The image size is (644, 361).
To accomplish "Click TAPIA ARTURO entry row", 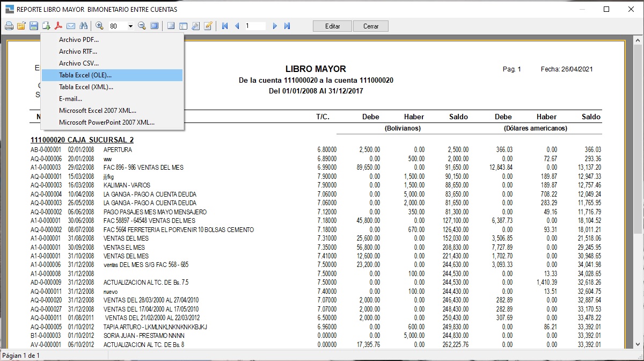I will [x=316, y=327].
